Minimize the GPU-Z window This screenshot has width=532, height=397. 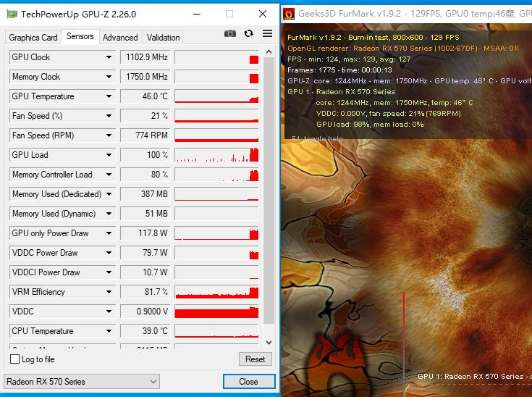point(197,14)
